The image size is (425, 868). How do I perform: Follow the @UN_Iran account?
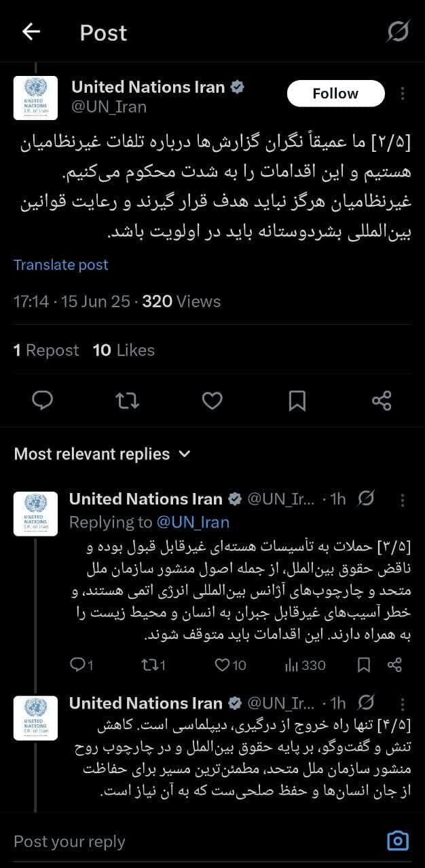coord(335,93)
